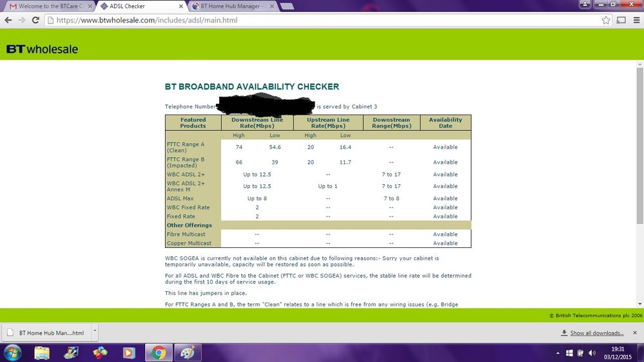Viewport: 644px width, 362px height.
Task: Click the 'Availability Date' column header
Action: (445, 123)
